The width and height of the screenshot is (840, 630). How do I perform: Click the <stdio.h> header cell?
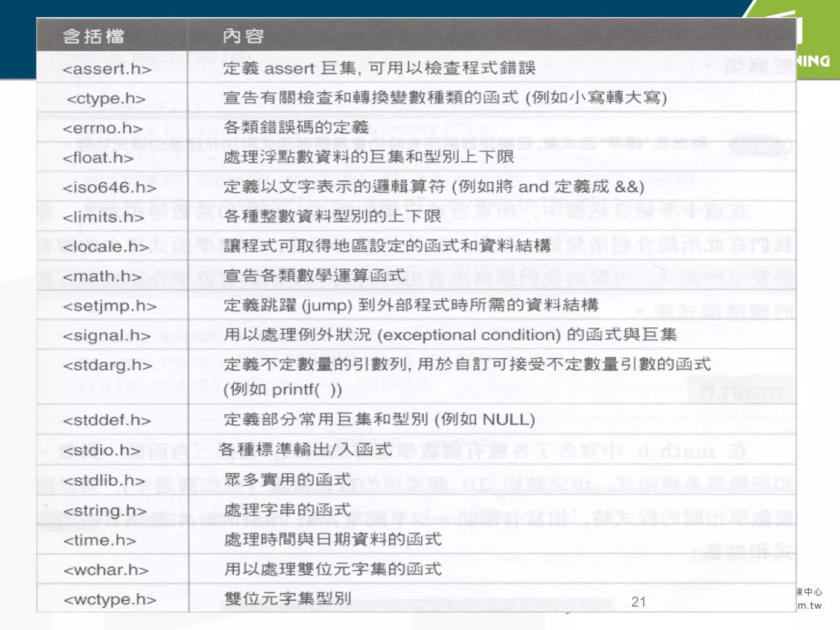point(102,450)
